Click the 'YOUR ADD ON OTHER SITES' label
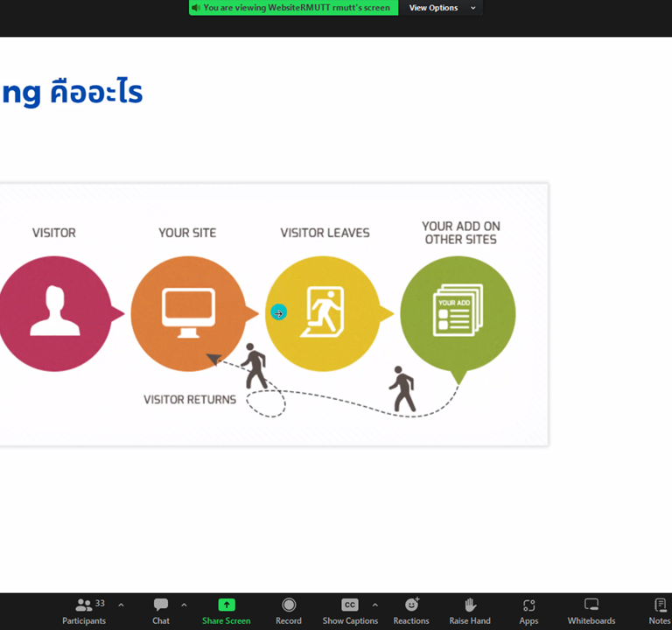The width and height of the screenshot is (672, 630). click(461, 233)
